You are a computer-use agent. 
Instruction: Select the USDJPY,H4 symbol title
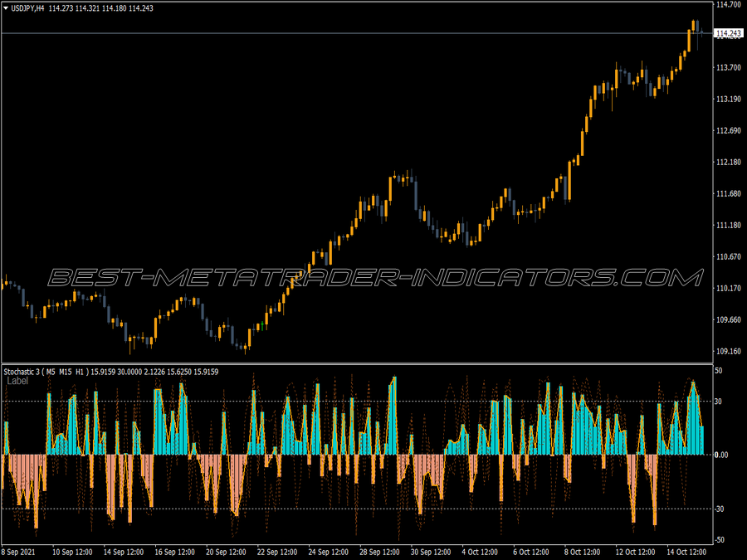(x=27, y=8)
